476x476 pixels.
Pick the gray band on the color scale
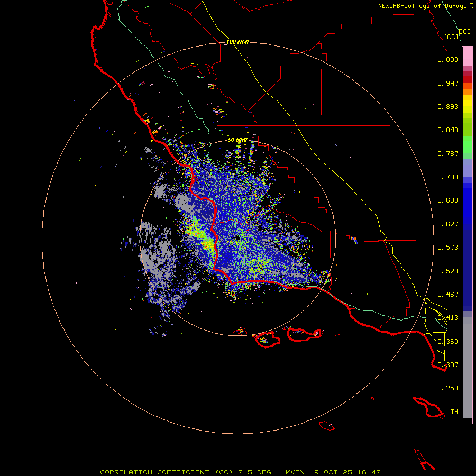467,368
